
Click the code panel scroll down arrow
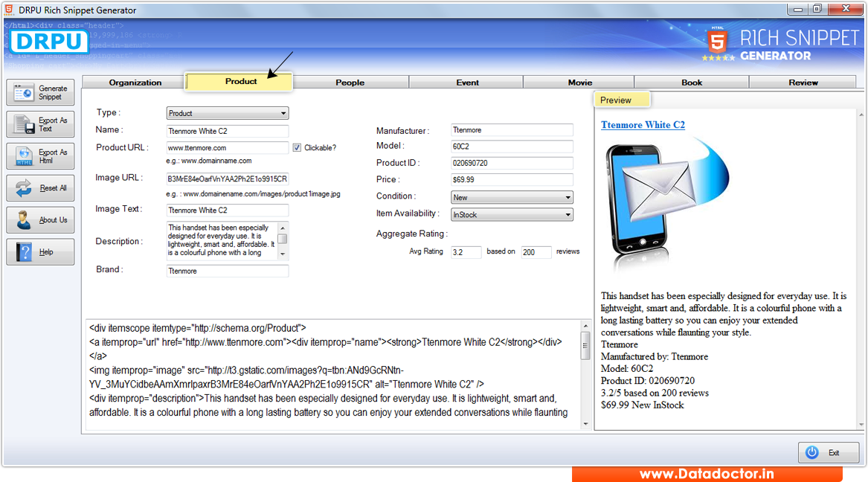pyautogui.click(x=585, y=424)
